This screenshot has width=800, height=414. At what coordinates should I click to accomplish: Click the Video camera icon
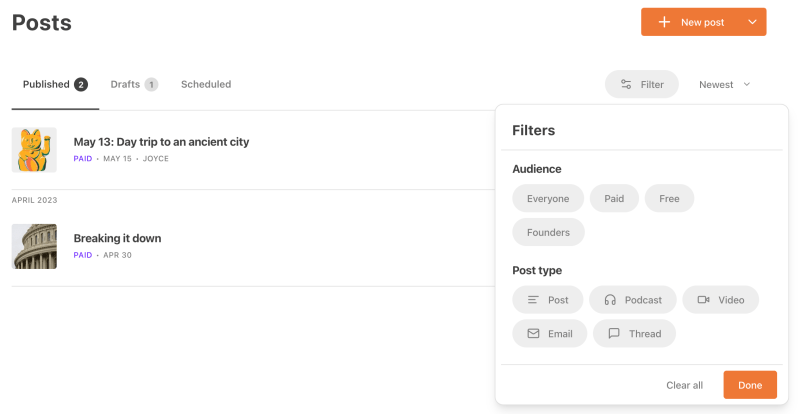(x=703, y=300)
